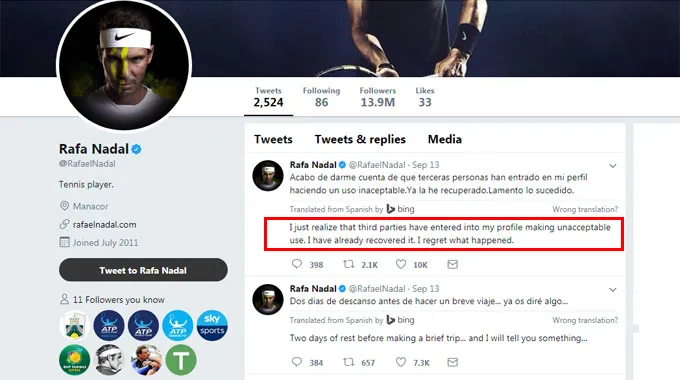Open the green T follower avatar

click(x=181, y=360)
